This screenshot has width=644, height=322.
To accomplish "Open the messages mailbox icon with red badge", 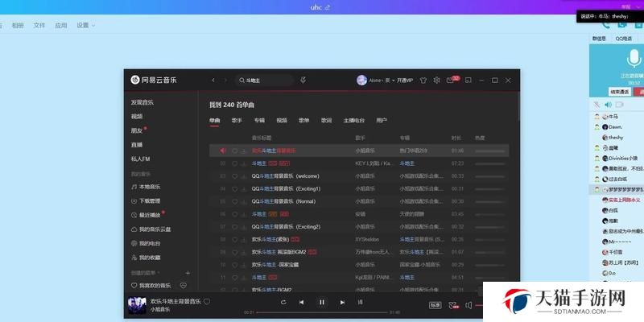I will [x=452, y=80].
